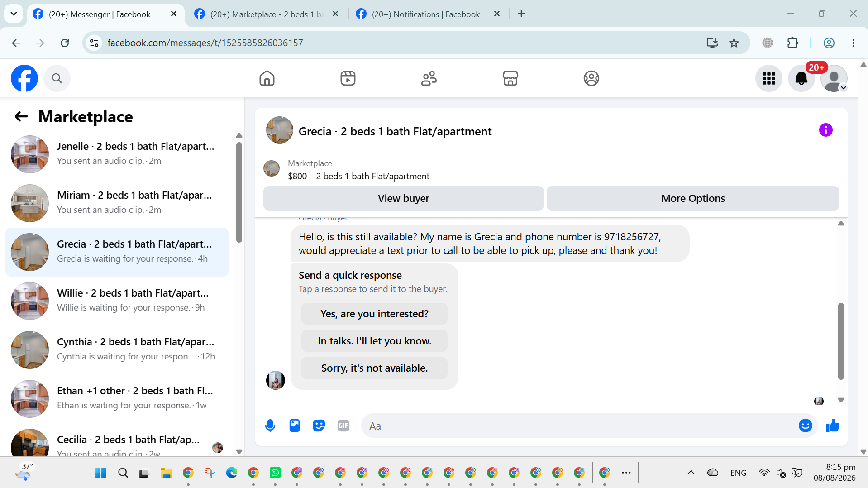Open the $800 listing link in chat header

(358, 177)
